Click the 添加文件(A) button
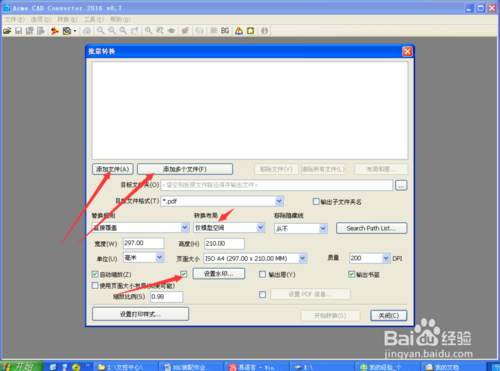This screenshot has width=500, height=371. point(113,169)
